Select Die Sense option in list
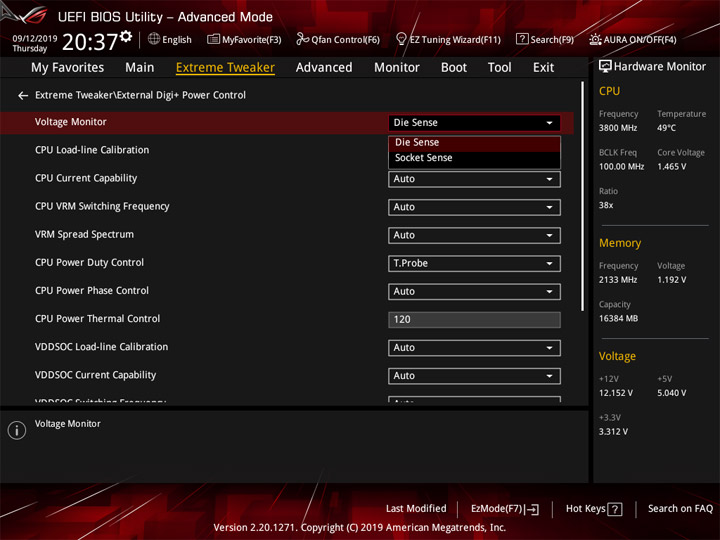The width and height of the screenshot is (720, 540). pyautogui.click(x=474, y=143)
